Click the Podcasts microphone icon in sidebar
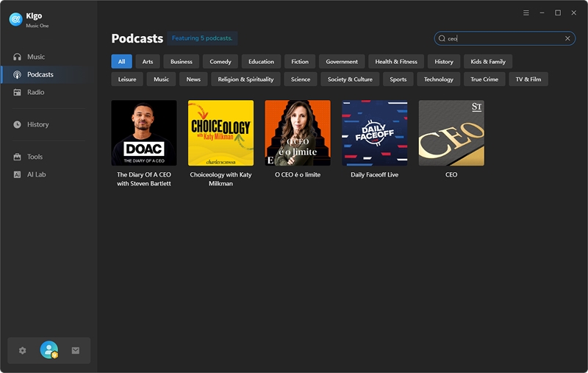588x373 pixels. pos(17,74)
